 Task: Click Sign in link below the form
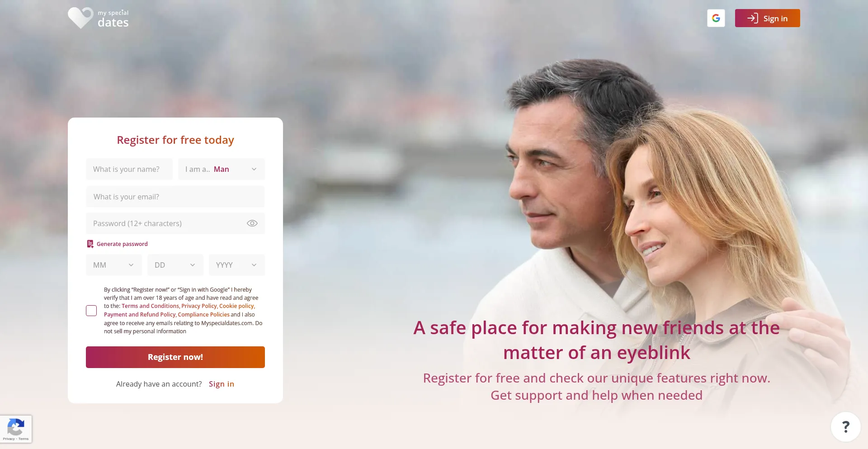pyautogui.click(x=222, y=384)
